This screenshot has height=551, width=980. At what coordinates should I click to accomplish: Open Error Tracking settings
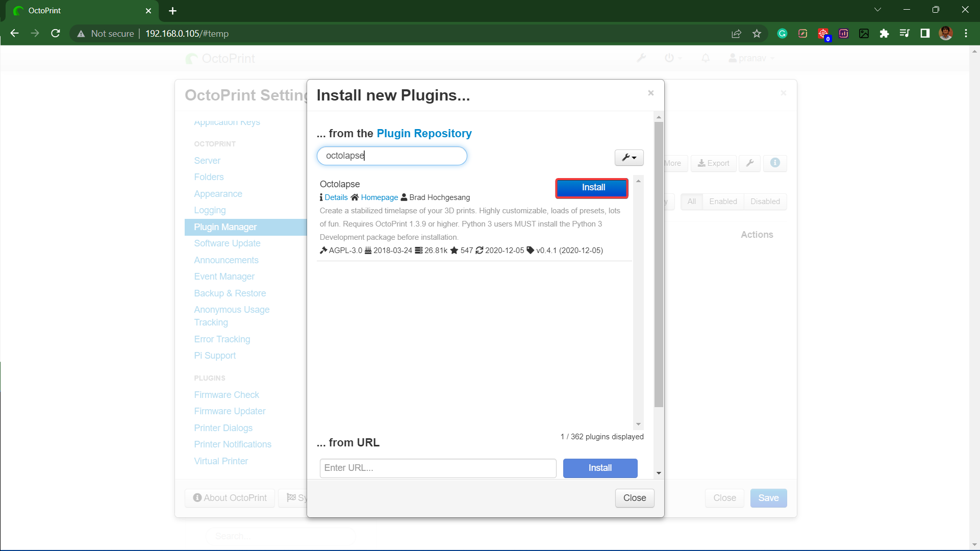pos(222,339)
